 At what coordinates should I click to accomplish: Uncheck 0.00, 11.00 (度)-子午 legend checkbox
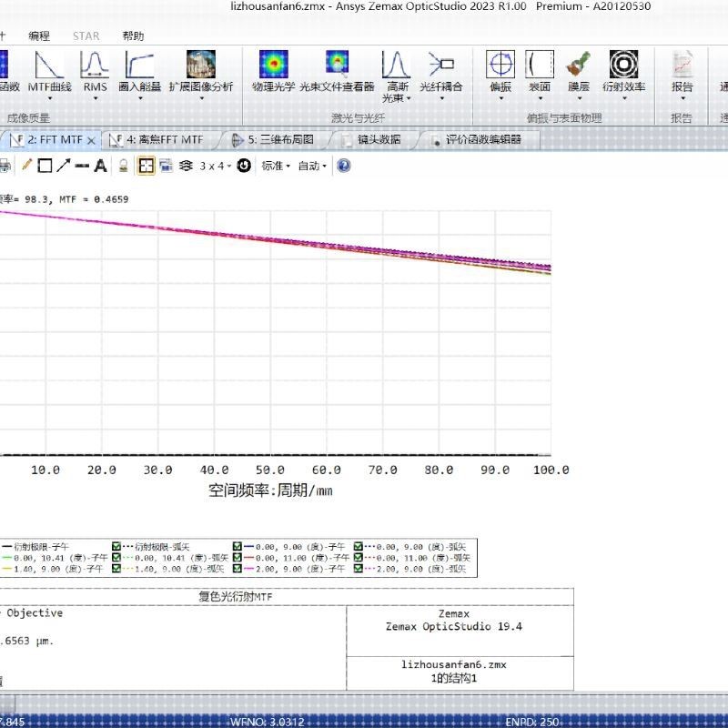pyautogui.click(x=238, y=557)
